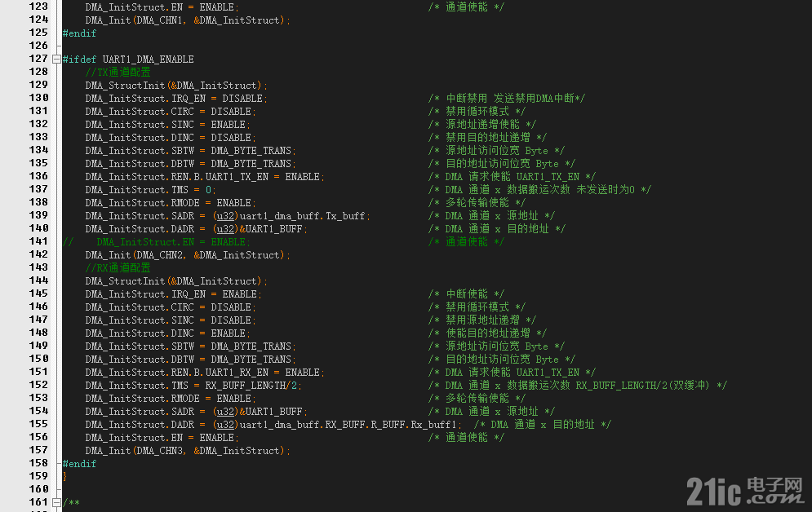Screen dimensions: 812x512
Task: Click the //RX通道配置 comment
Action: (x=118, y=268)
